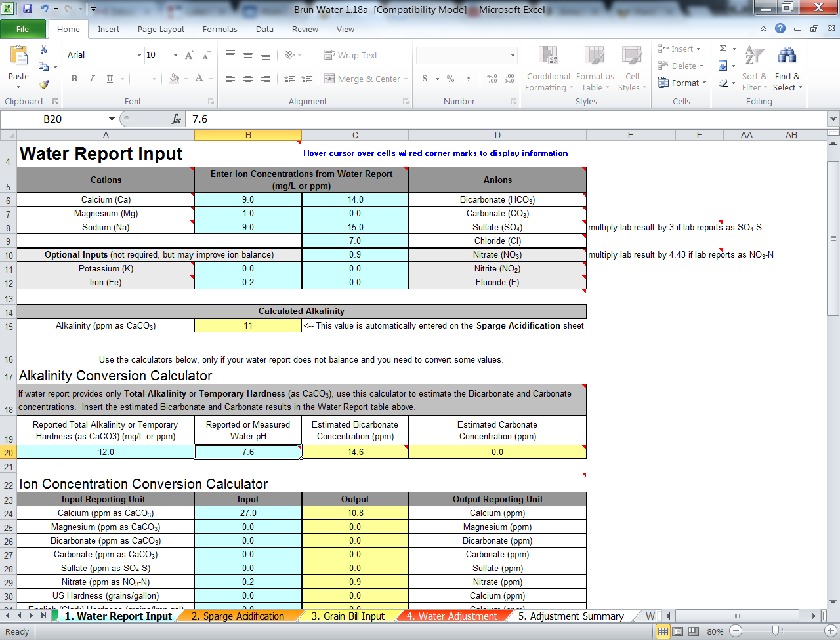
Task: Click the Borders icon
Action: point(142,79)
